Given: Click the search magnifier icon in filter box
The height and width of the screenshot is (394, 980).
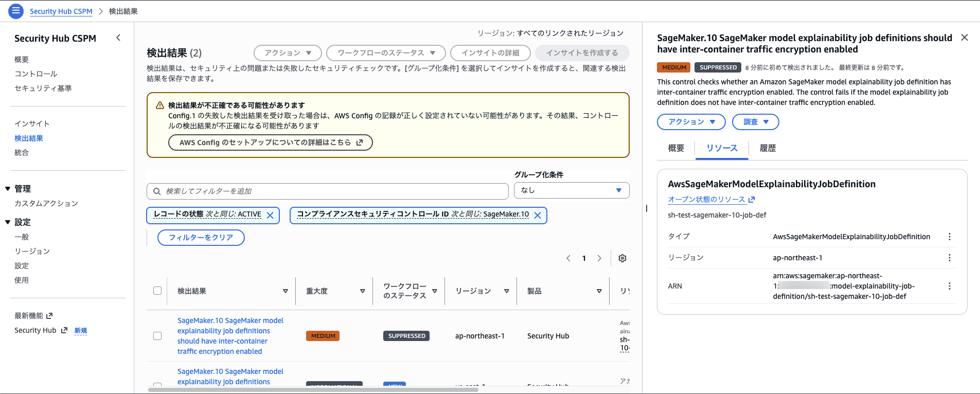Looking at the screenshot, I should [x=157, y=191].
